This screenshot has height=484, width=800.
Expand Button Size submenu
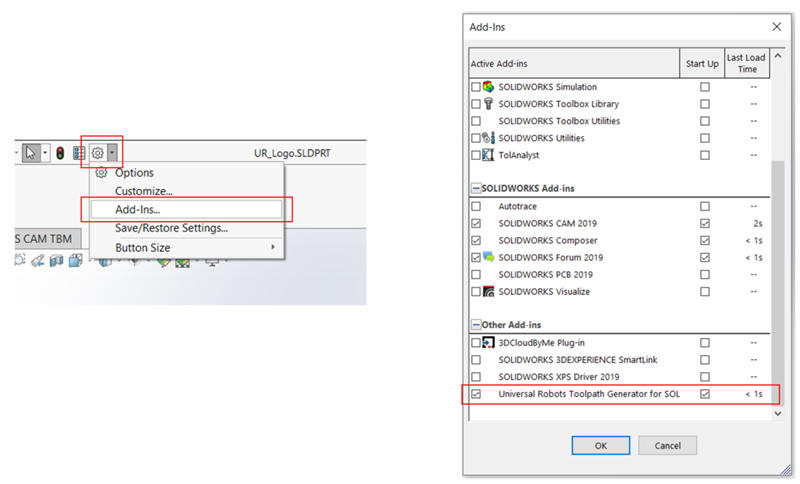(x=186, y=247)
